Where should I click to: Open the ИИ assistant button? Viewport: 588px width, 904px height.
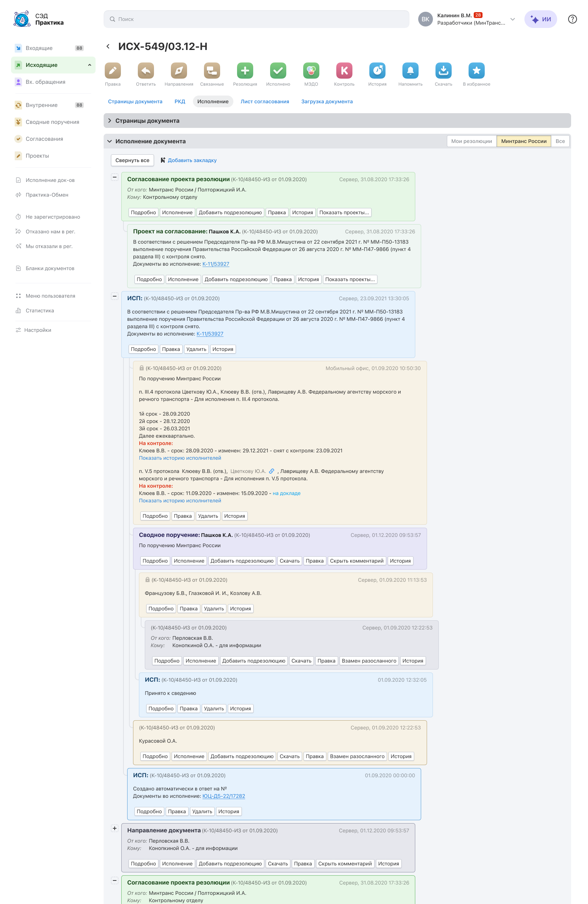coord(540,19)
